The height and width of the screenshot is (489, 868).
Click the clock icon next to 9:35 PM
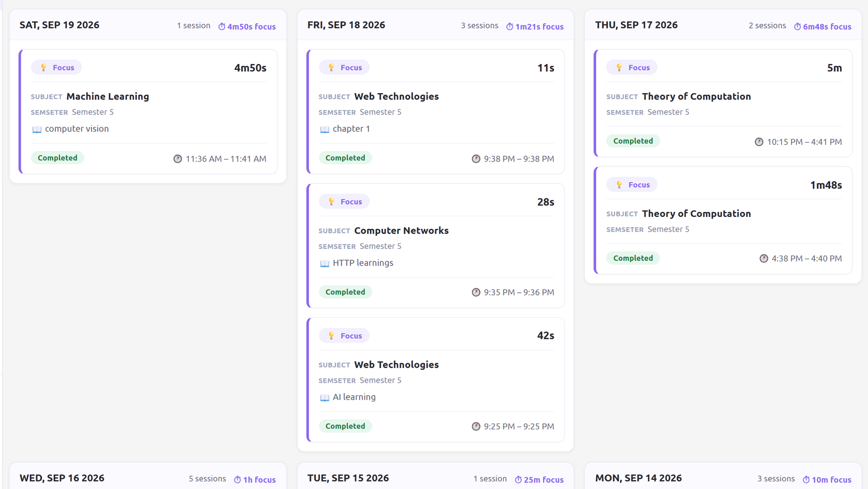point(476,292)
